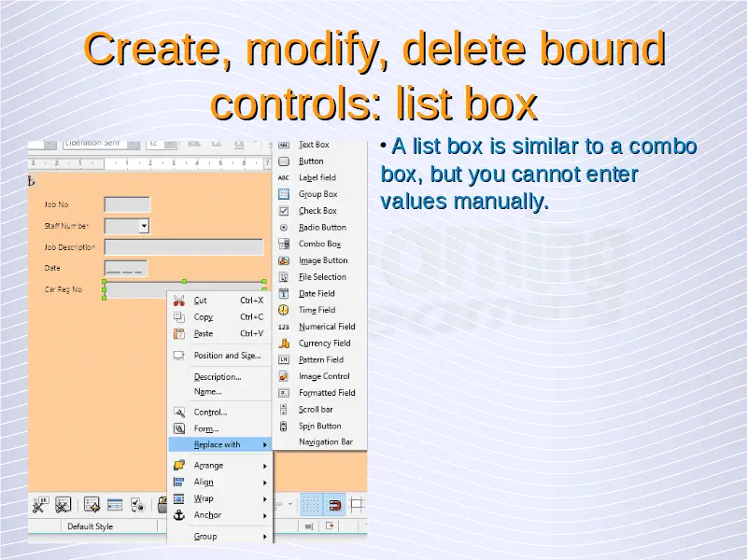Select Text Box in Replace with submenu

point(314,145)
